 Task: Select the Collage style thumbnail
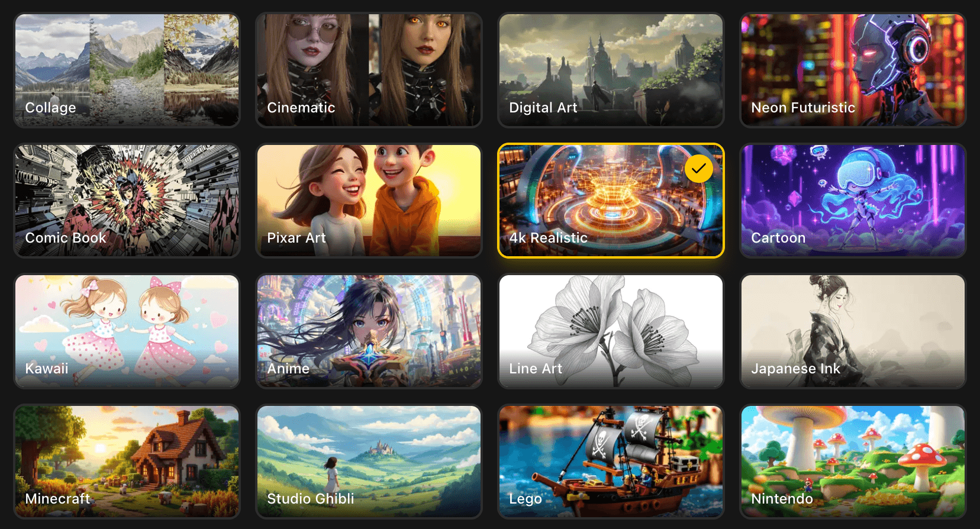pos(127,70)
